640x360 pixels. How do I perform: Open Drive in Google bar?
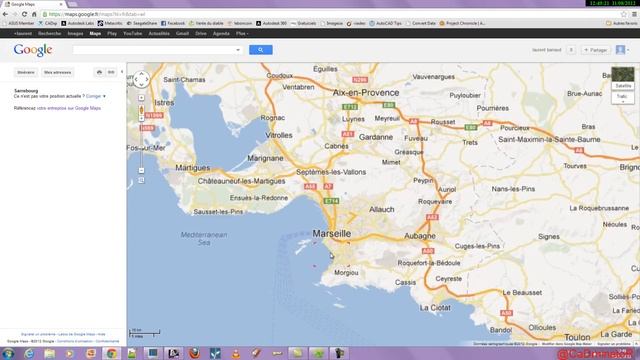click(201, 33)
